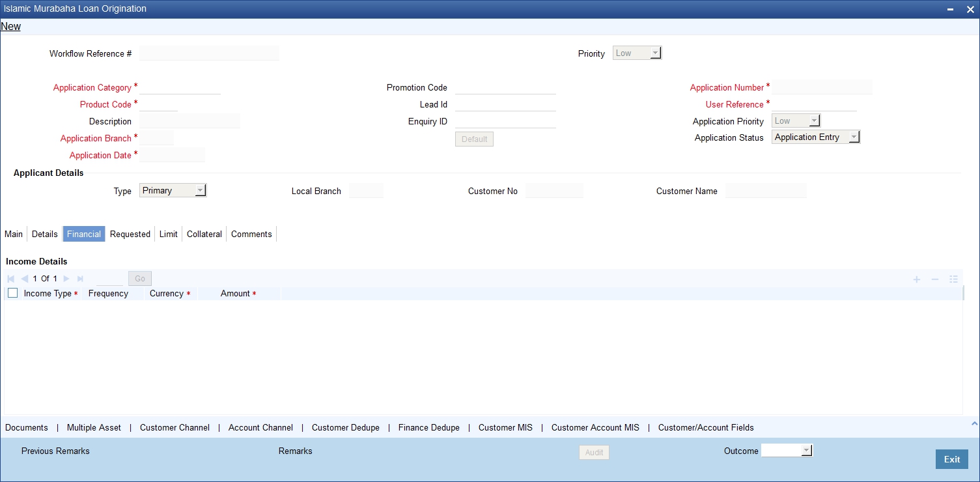980x482 pixels.
Task: Click the Exit button
Action: coord(952,459)
